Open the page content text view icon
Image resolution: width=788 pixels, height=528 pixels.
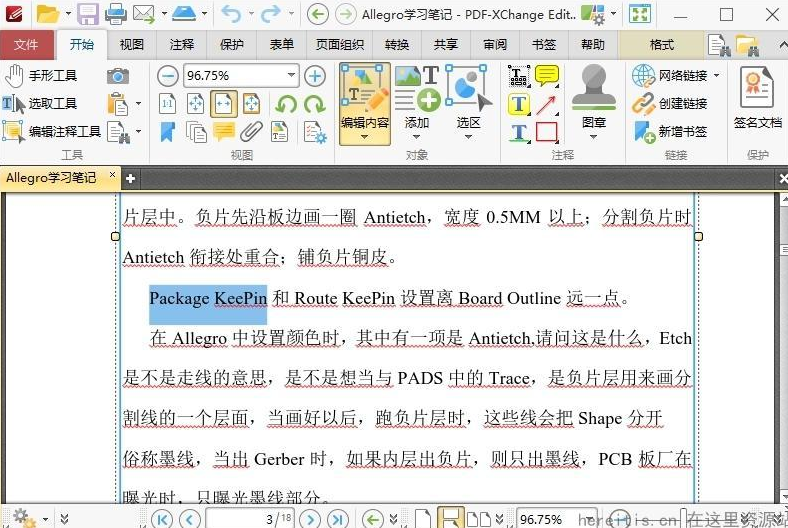pos(279,133)
